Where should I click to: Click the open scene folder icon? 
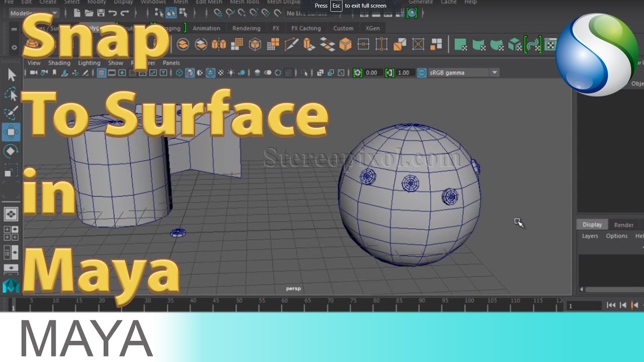click(x=89, y=13)
